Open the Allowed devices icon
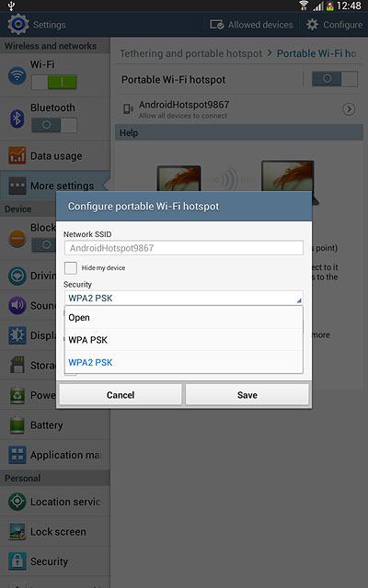This screenshot has height=588, width=368. point(217,25)
